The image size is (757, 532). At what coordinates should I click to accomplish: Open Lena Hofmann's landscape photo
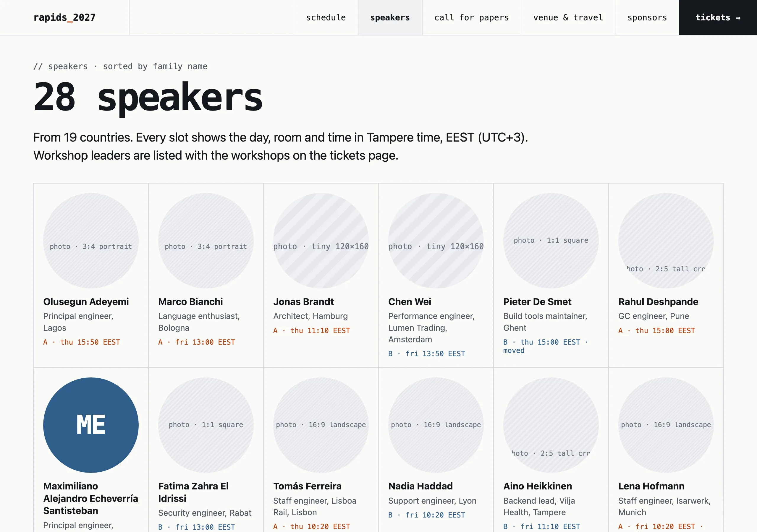666,425
